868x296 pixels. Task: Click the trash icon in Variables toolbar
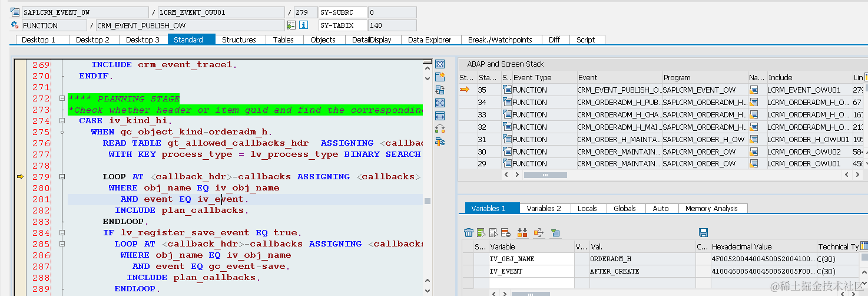(x=469, y=232)
